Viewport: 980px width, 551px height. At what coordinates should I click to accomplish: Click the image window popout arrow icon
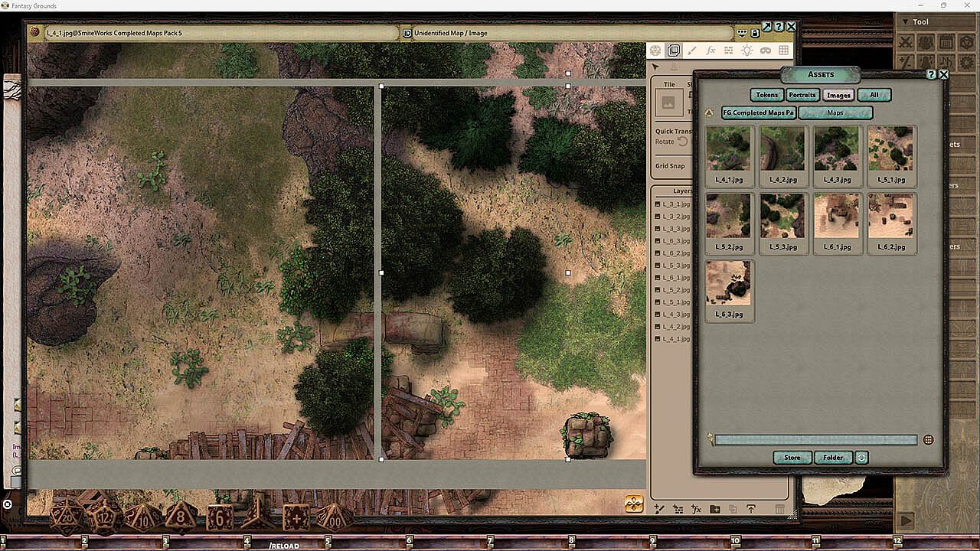click(767, 27)
